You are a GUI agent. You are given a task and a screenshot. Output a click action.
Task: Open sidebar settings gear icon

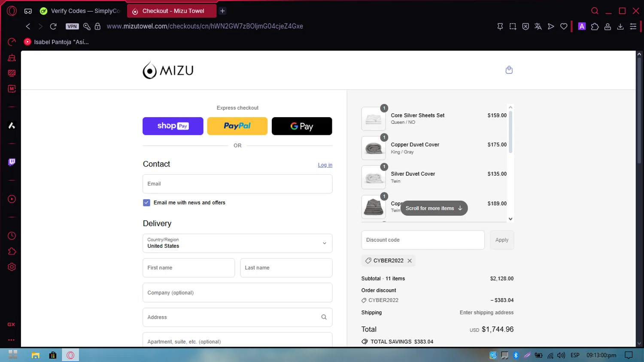point(12,267)
